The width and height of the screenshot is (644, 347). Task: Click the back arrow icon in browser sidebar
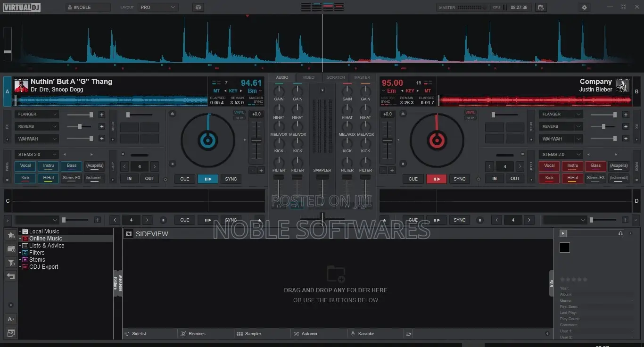10,276
